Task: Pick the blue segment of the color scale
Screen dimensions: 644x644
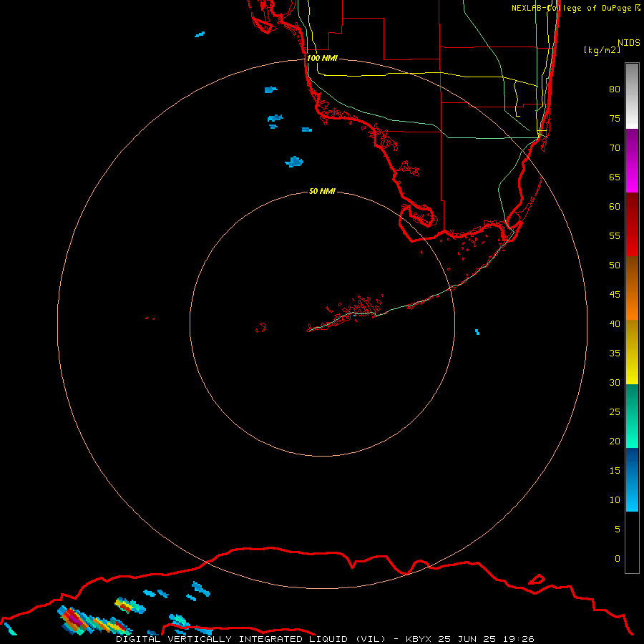Action: pos(632,479)
